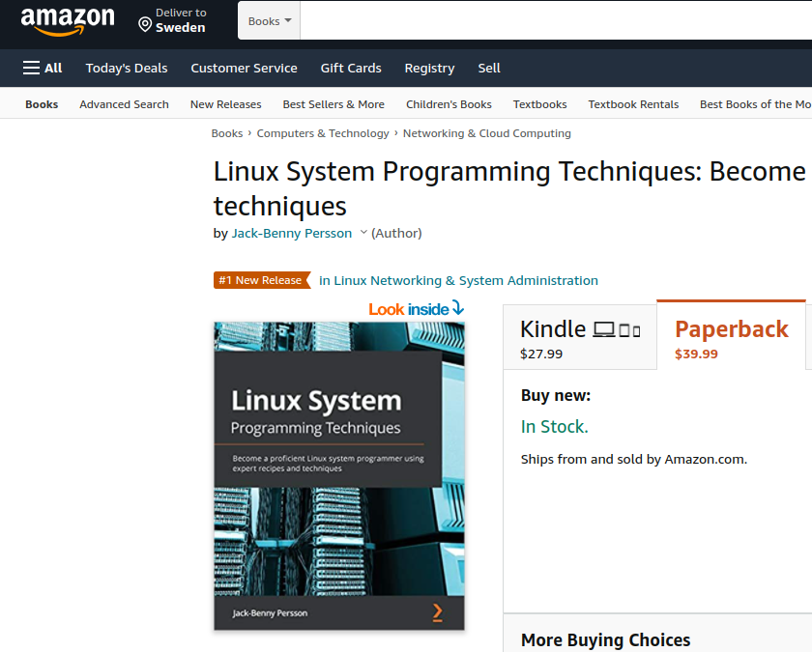This screenshot has height=652, width=812.
Task: Open the Registry menu item
Action: (429, 68)
